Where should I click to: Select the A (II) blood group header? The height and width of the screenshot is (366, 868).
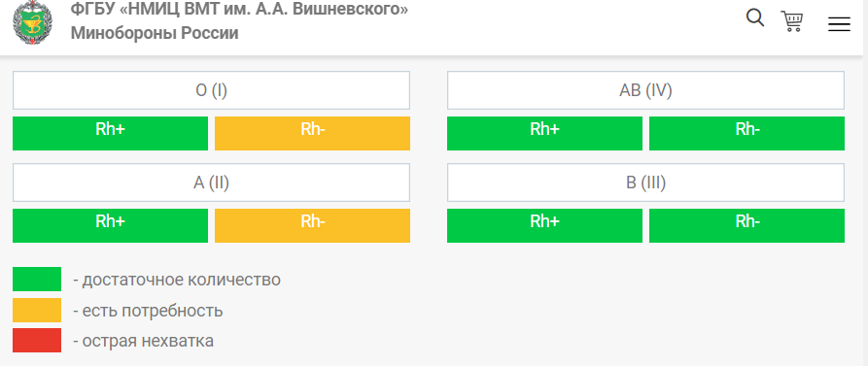(x=212, y=183)
